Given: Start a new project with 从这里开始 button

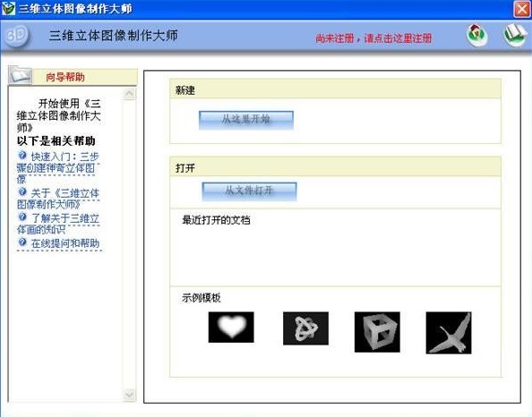Looking at the screenshot, I should 246,120.
